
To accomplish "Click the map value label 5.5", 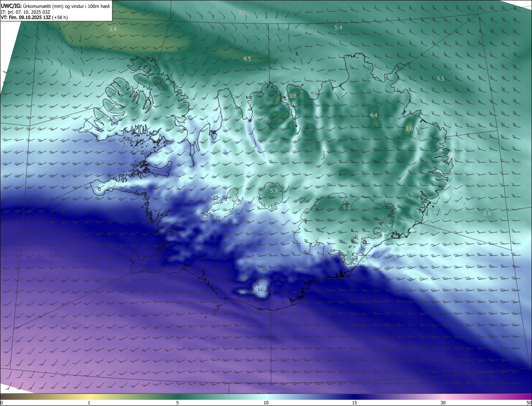I will point(441,79).
